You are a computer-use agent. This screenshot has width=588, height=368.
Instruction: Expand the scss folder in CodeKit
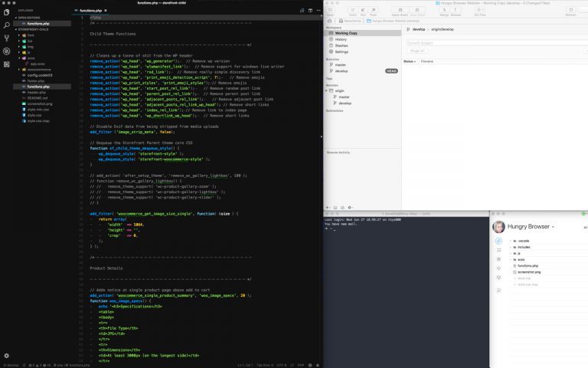(x=511, y=260)
